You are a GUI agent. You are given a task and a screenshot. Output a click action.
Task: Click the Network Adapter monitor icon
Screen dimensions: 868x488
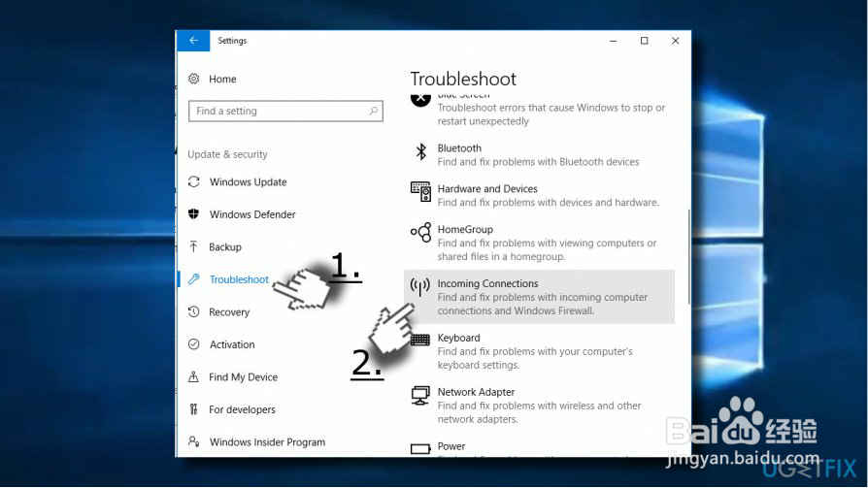click(x=420, y=396)
